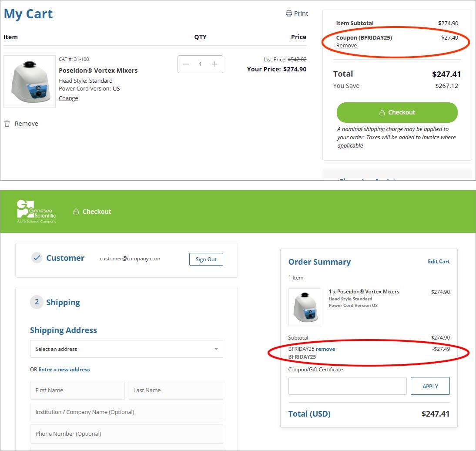The image size is (476, 451).
Task: Expand the Select an address dropdown
Action: [x=126, y=349]
